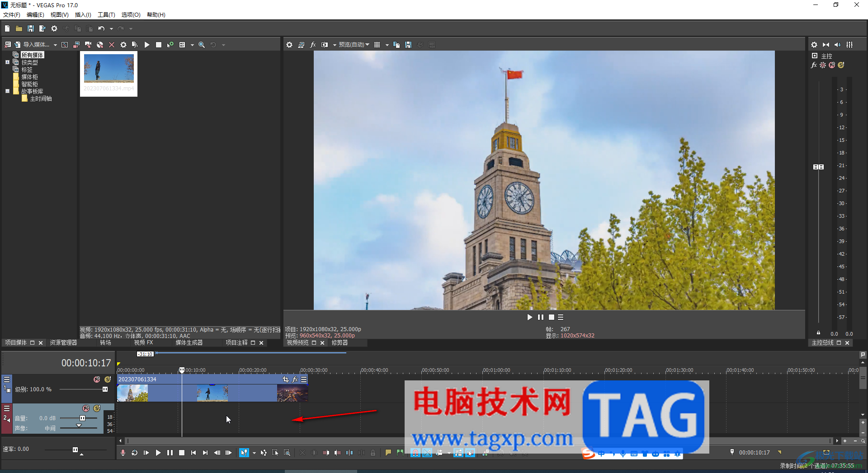Open a project with the folder icon
The height and width of the screenshot is (473, 868).
coord(19,28)
